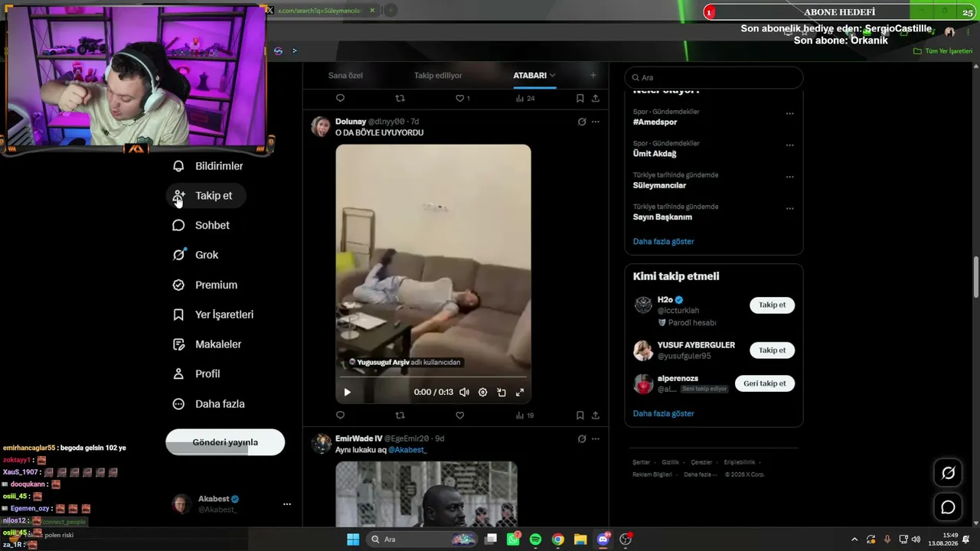
Task: Open Gizlilik privacy footer link
Action: pyautogui.click(x=670, y=462)
